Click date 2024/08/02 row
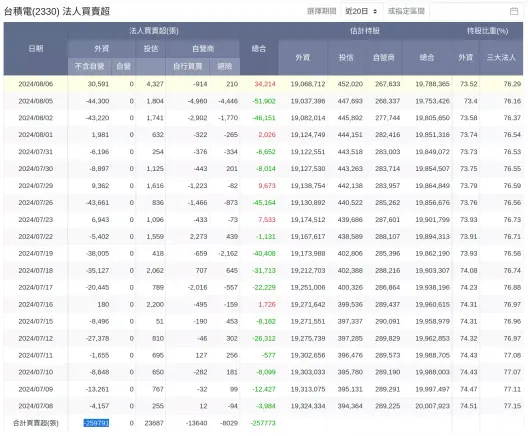The width and height of the screenshot is (528, 436). [x=36, y=118]
